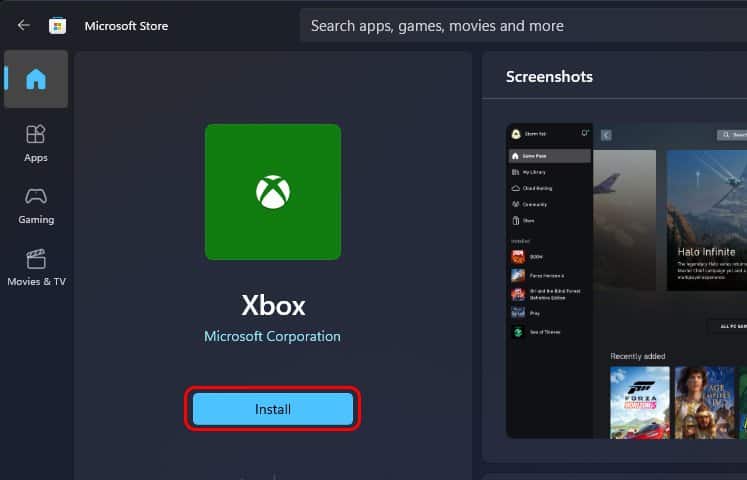Click the Microsoft Store logo icon
The height and width of the screenshot is (480, 747).
tap(57, 26)
